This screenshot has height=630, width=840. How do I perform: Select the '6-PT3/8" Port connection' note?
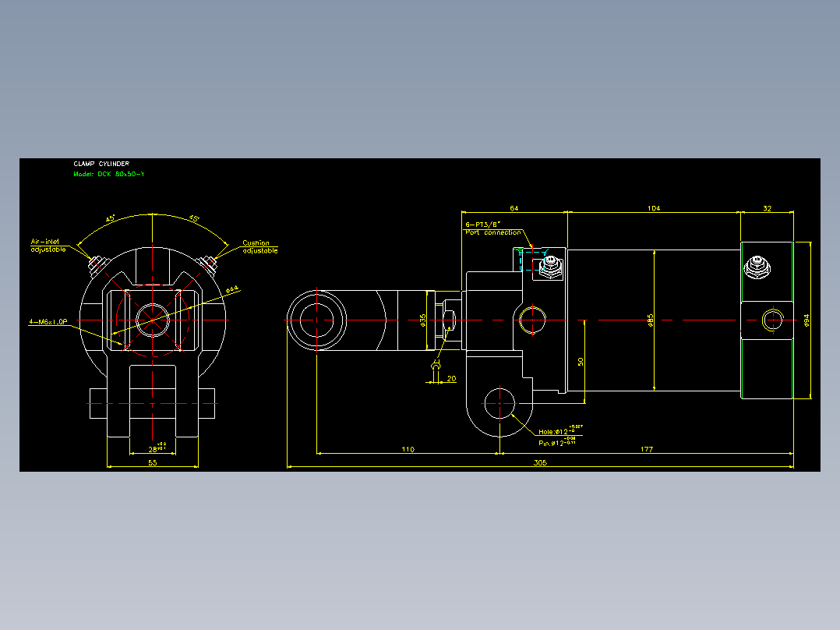[x=492, y=228]
